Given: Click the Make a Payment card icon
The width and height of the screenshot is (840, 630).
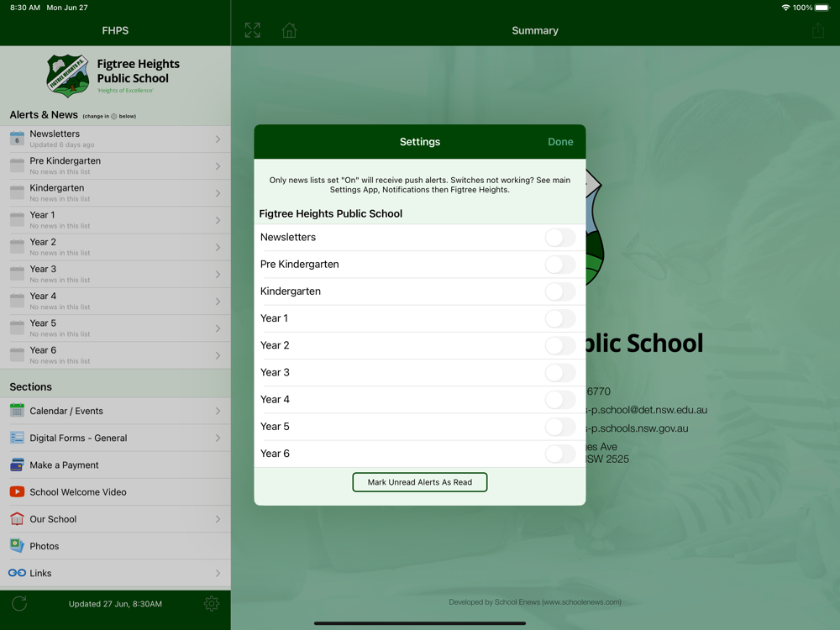Looking at the screenshot, I should click(x=17, y=465).
